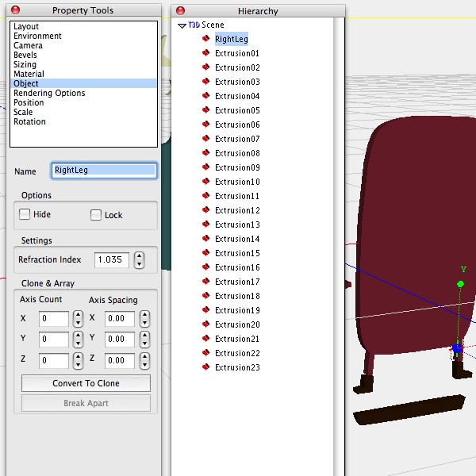Click the red icon beside Extrusion05
The image size is (476, 476).
[205, 110]
